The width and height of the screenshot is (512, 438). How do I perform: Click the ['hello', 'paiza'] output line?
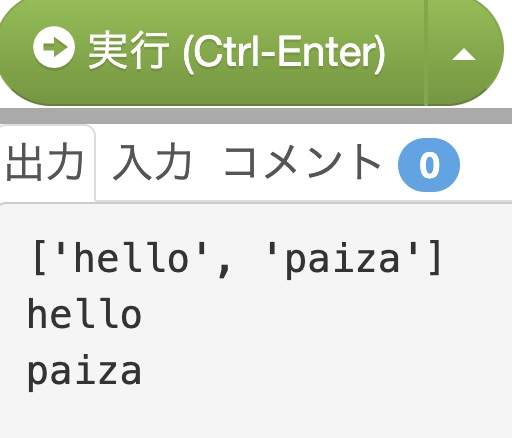(237, 259)
